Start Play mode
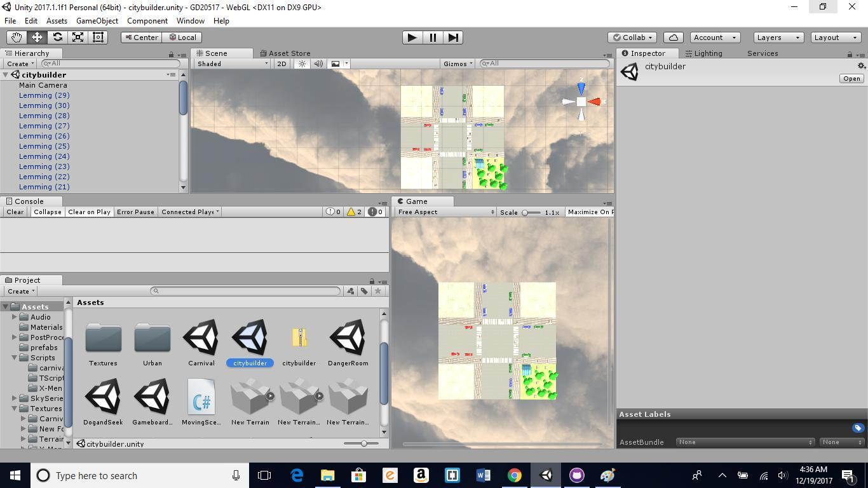Screen dimensions: 868x488 click(x=412, y=37)
